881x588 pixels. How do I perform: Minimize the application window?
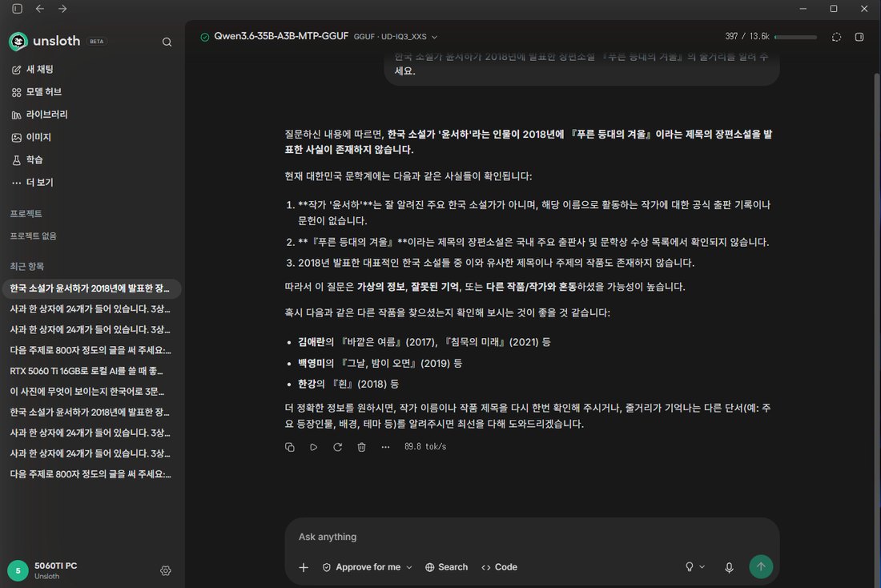click(803, 9)
